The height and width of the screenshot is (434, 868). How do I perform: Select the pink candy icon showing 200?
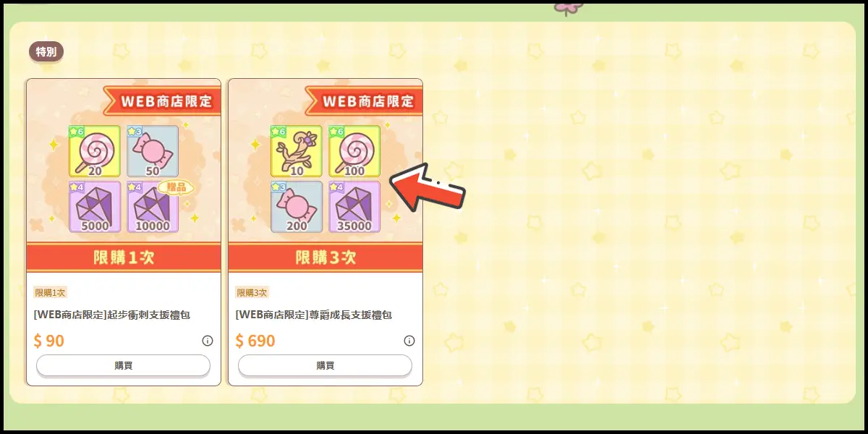(x=297, y=207)
